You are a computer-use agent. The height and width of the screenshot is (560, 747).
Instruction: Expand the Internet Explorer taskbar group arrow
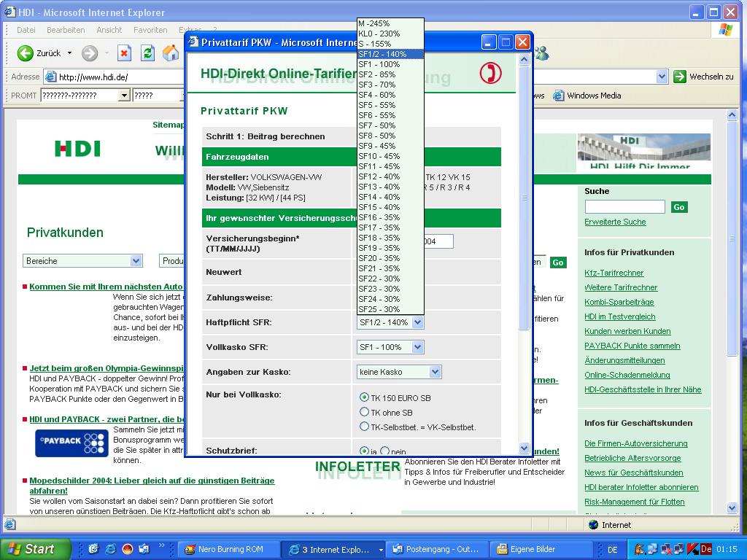tap(381, 550)
